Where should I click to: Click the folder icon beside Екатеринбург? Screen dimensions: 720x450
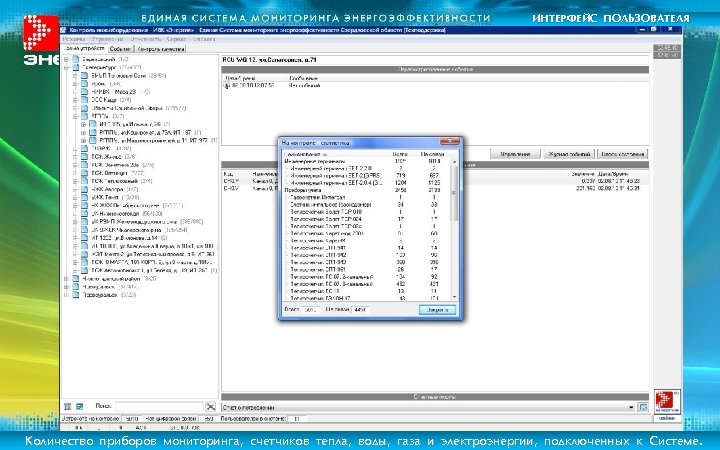pyautogui.click(x=76, y=68)
